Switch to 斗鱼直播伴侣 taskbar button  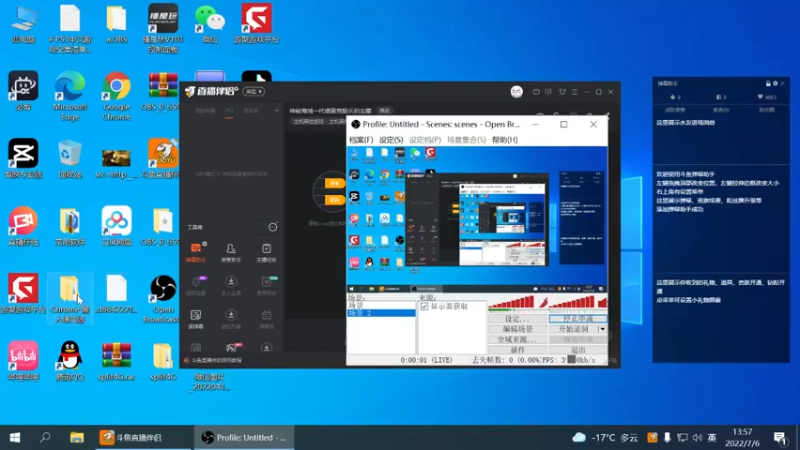point(143,437)
